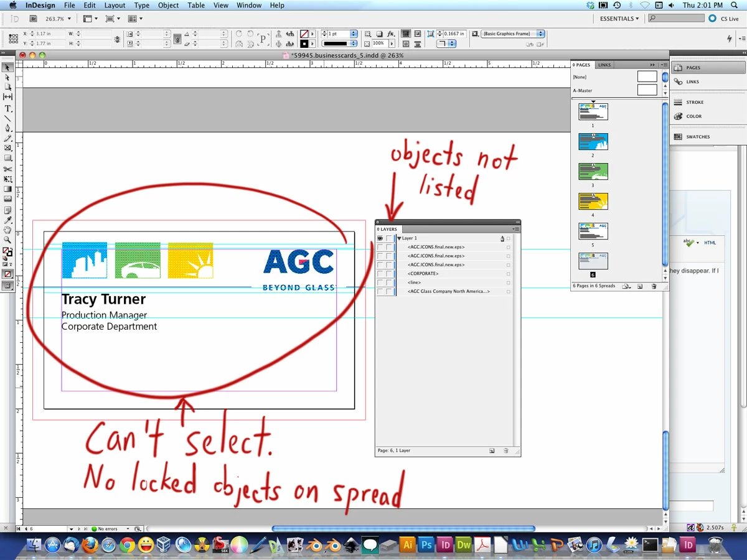Click the Fill/Stroke swatch in toolbox
The height and width of the screenshot is (560, 747).
(x=7, y=252)
